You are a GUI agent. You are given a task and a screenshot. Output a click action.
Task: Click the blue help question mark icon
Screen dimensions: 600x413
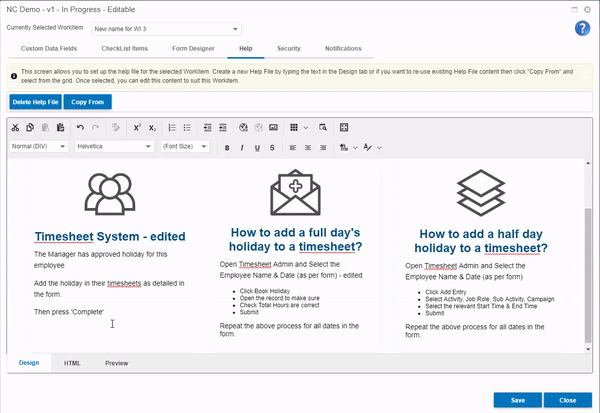point(582,28)
